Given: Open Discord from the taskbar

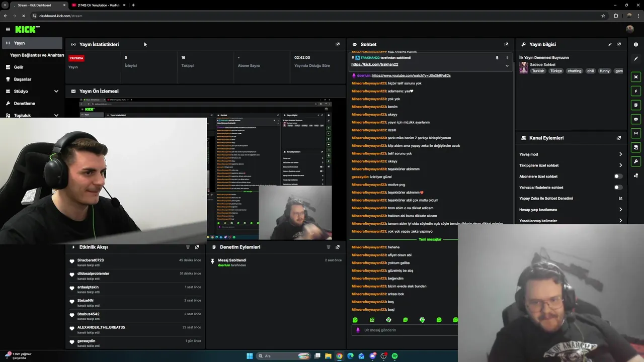Looking at the screenshot, I should click(373, 356).
